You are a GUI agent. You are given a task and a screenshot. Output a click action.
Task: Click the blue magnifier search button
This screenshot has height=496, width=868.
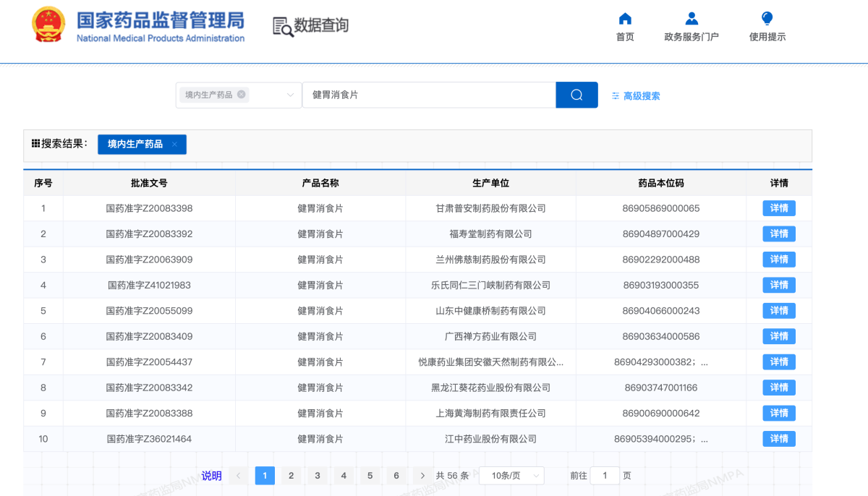pyautogui.click(x=576, y=95)
